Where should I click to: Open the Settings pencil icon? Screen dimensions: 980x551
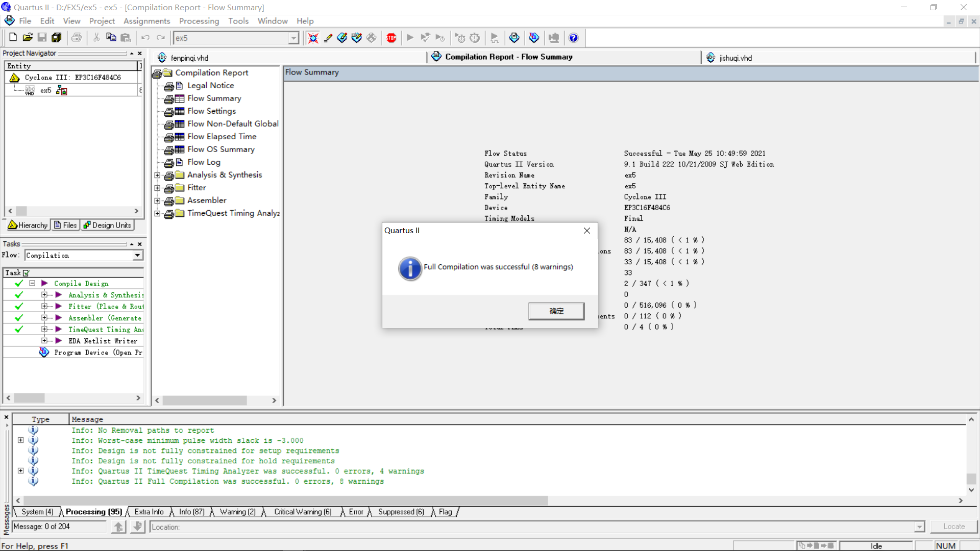pos(328,38)
